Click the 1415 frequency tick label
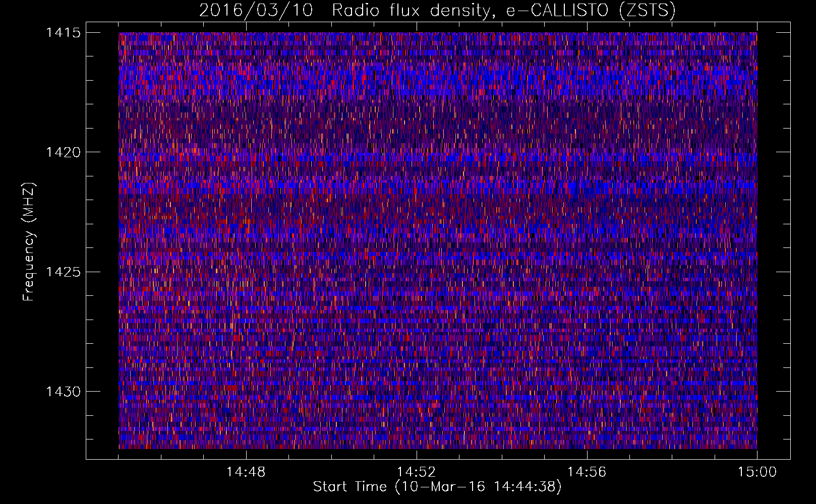Image resolution: width=816 pixels, height=504 pixels. (63, 33)
